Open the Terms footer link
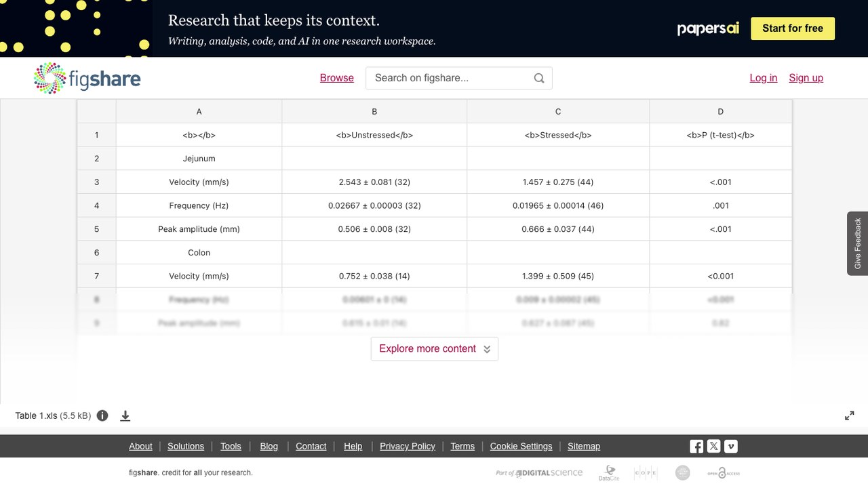 pos(462,446)
